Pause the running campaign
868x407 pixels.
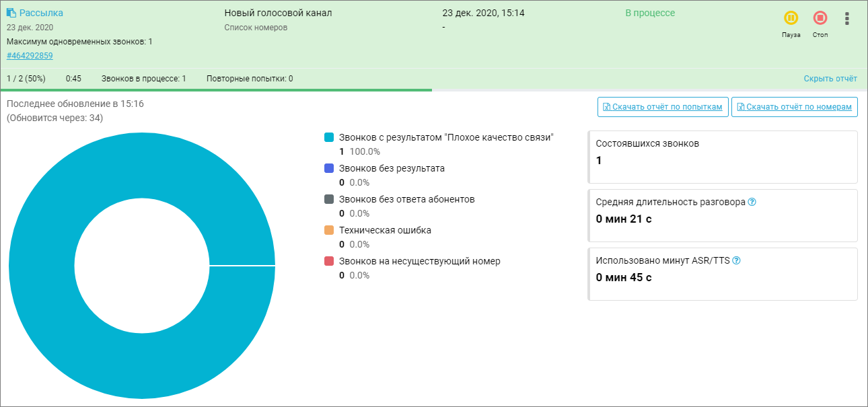pyautogui.click(x=791, y=18)
